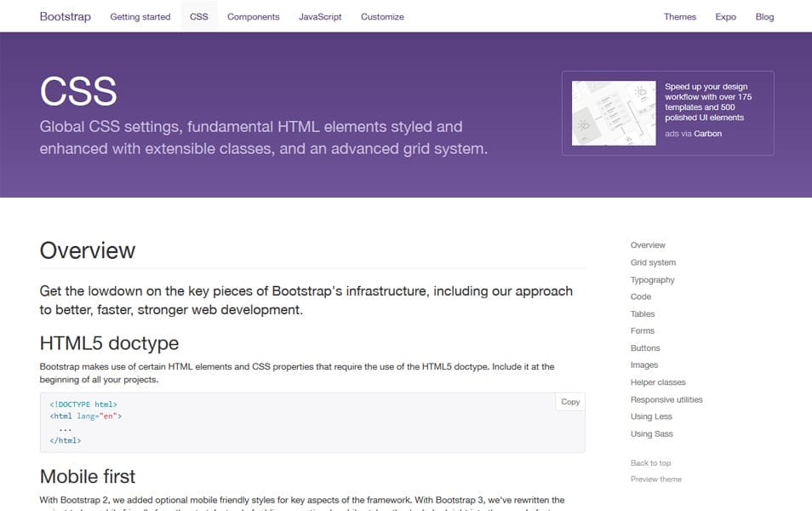Image resolution: width=812 pixels, height=511 pixels.
Task: Visit the Expo link
Action: pos(725,16)
